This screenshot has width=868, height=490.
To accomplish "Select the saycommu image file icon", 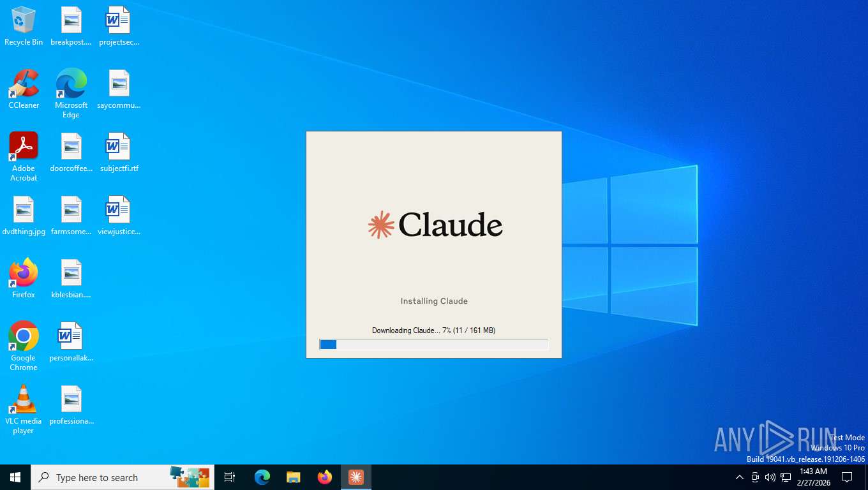I will coord(119,89).
